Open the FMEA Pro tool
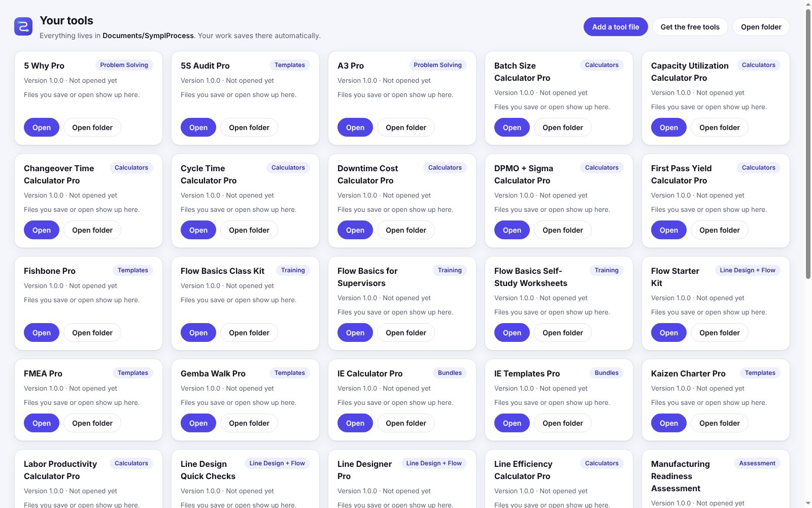The height and width of the screenshot is (508, 812). tap(42, 423)
